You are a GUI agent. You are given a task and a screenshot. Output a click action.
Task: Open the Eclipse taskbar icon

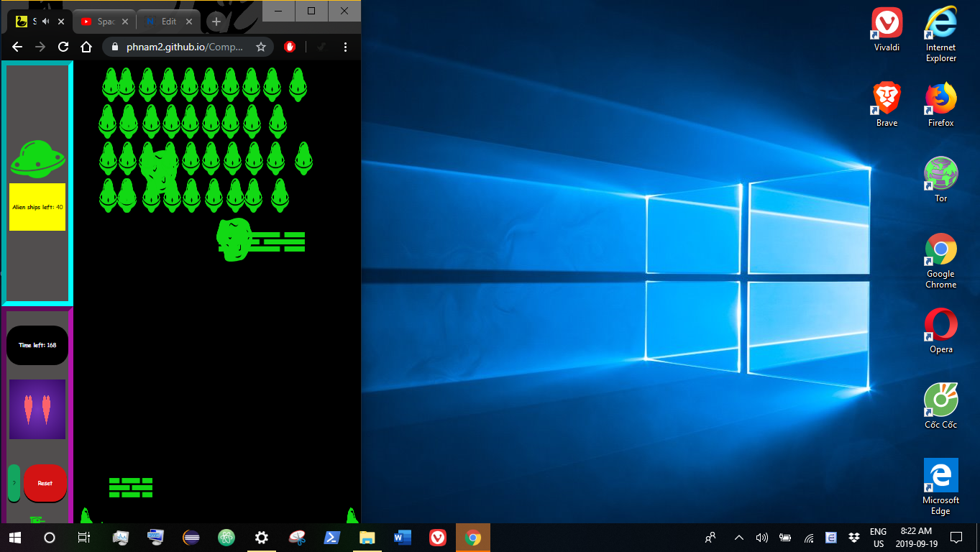tap(191, 538)
